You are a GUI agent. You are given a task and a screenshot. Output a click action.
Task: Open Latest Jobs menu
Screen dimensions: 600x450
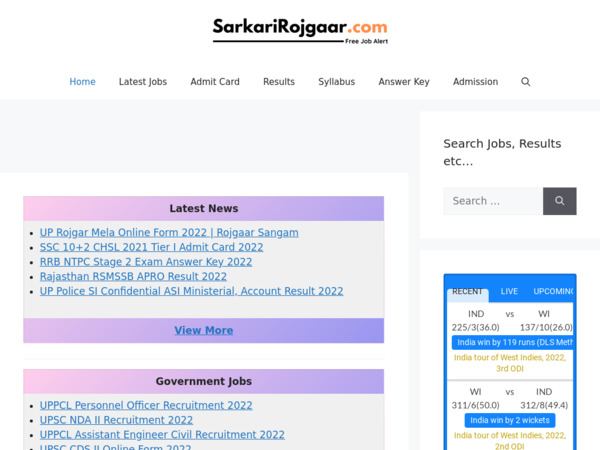[x=143, y=82]
